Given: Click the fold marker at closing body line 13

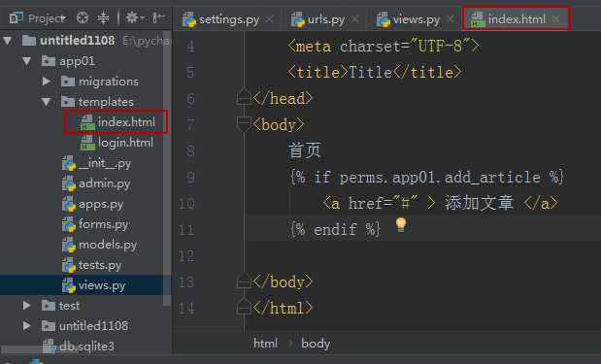Looking at the screenshot, I should [x=244, y=281].
